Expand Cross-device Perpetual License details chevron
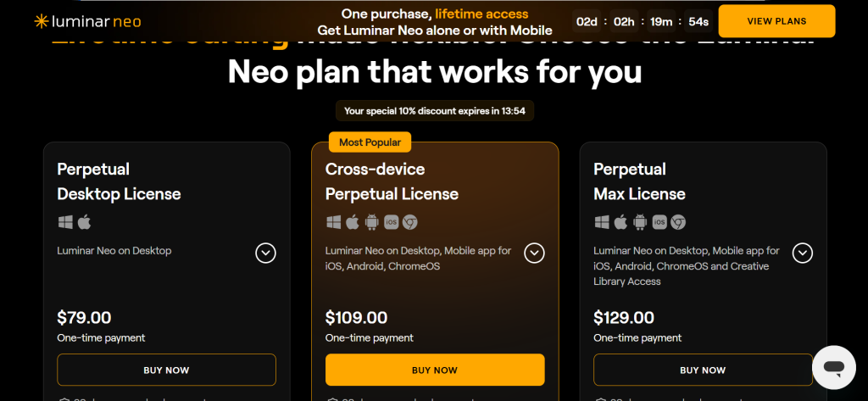Image resolution: width=868 pixels, height=401 pixels. 534,253
